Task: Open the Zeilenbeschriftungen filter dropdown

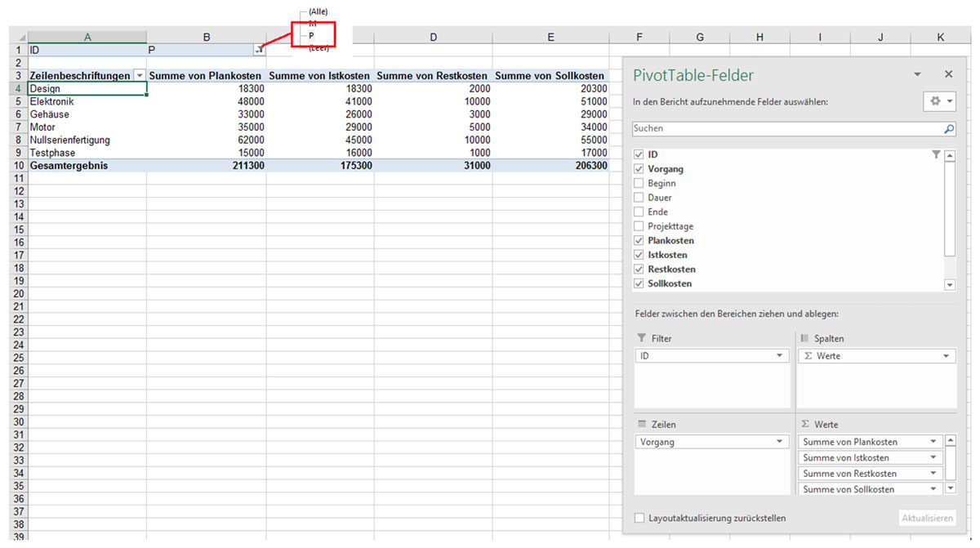Action: (139, 76)
